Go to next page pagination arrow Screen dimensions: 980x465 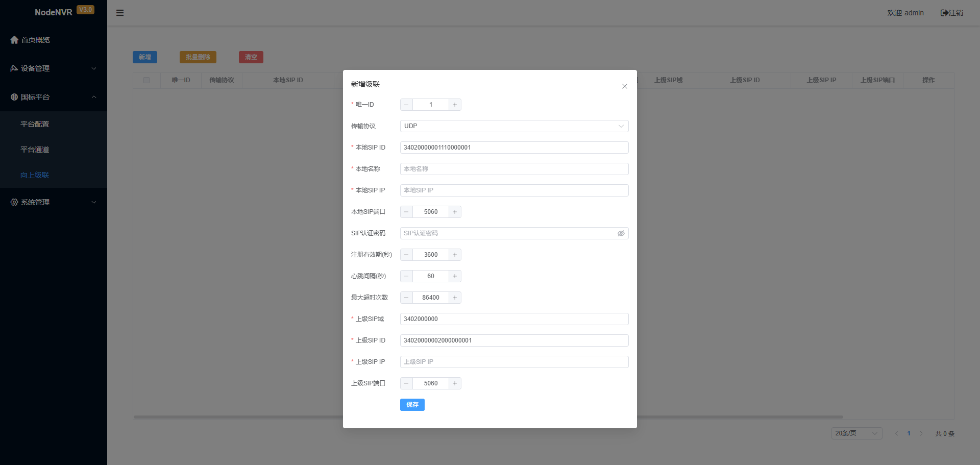click(921, 433)
